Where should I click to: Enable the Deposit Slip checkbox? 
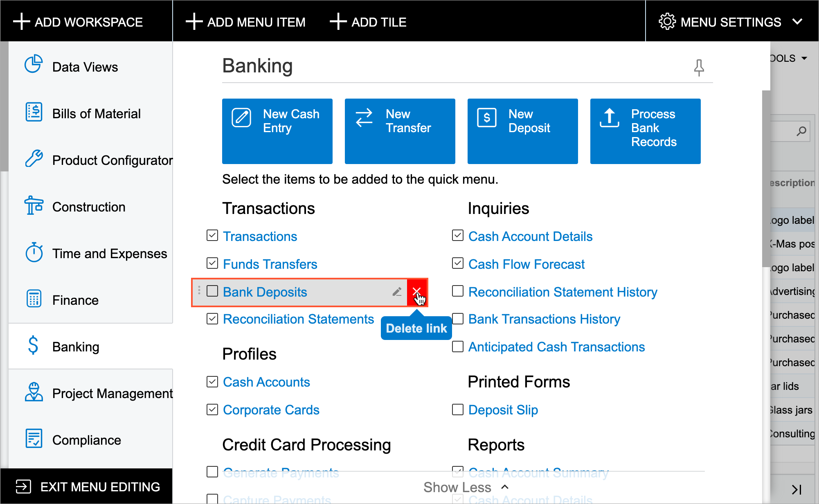click(458, 409)
